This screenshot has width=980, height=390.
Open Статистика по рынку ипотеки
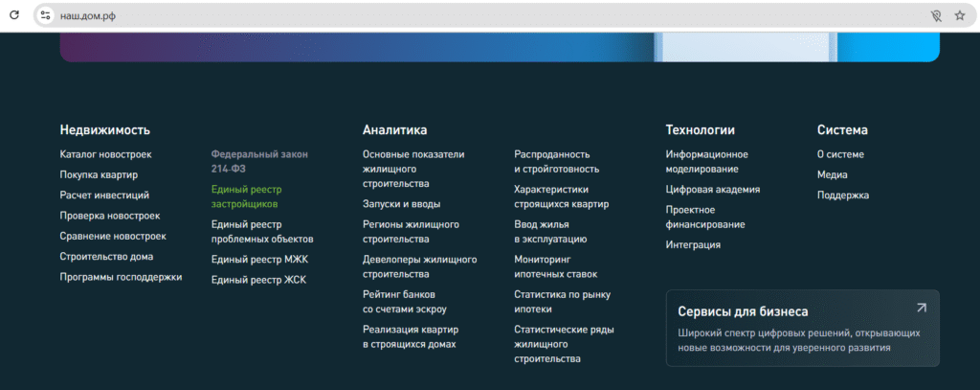tap(562, 301)
